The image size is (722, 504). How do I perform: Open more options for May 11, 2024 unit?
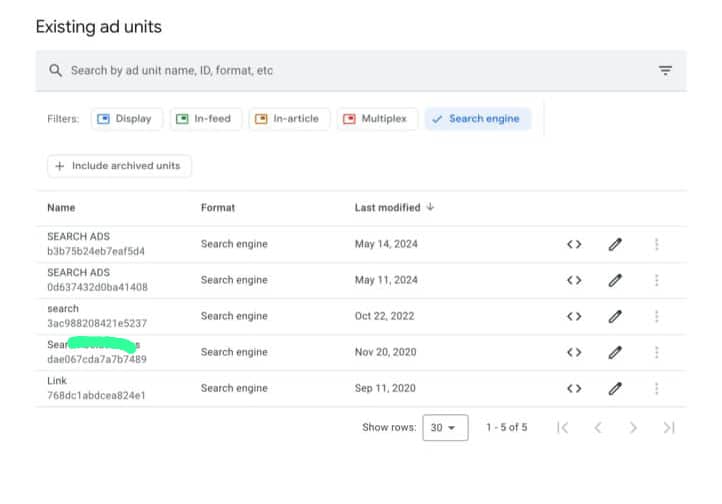657,280
